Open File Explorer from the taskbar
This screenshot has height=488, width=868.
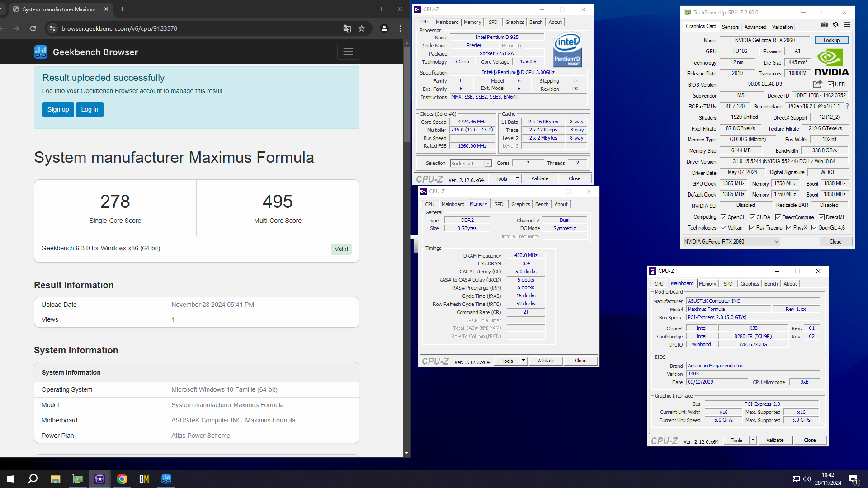point(55,479)
